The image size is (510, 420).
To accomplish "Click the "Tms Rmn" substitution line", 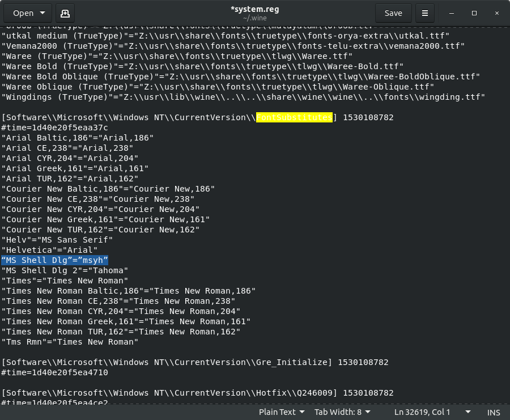I will [x=70, y=342].
